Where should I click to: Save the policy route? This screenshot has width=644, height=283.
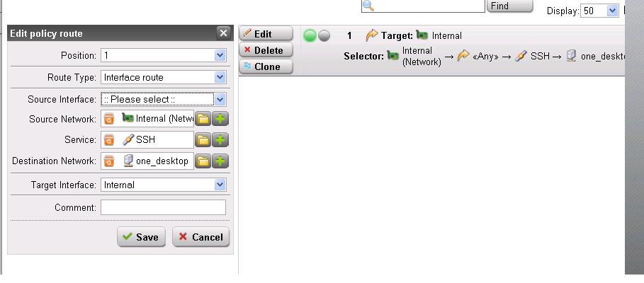click(x=141, y=237)
